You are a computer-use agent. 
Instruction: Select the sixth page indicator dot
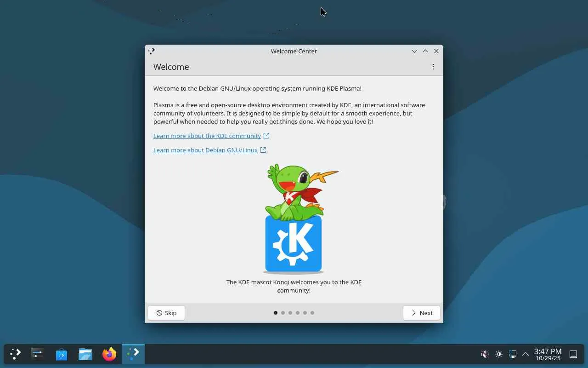click(312, 313)
